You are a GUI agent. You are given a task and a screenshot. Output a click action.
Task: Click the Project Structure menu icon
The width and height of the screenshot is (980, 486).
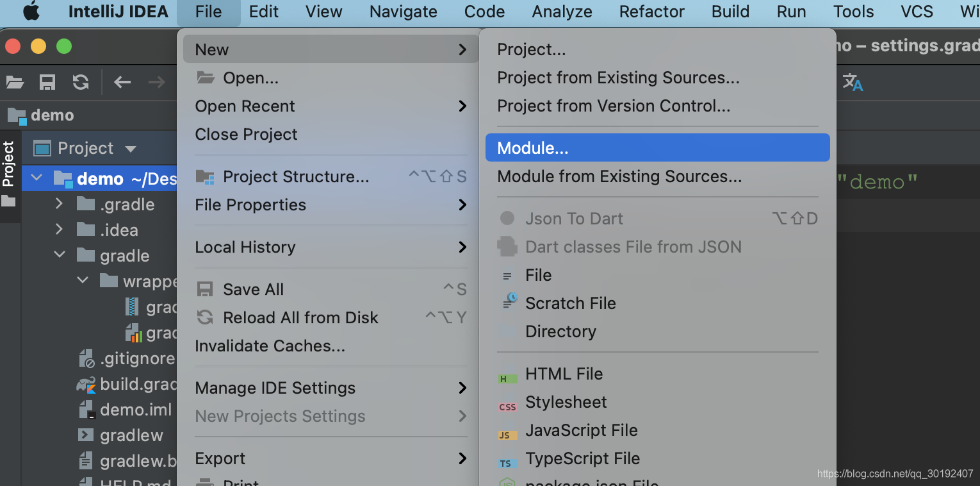pyautogui.click(x=205, y=177)
